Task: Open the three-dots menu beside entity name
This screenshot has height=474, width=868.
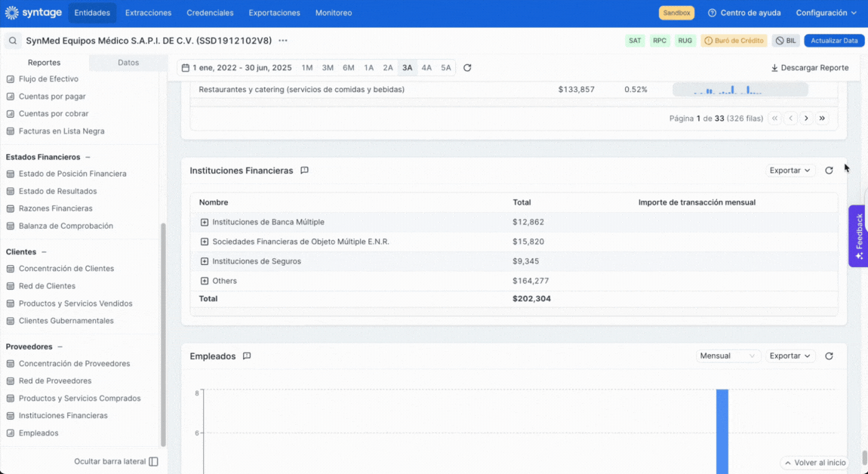Action: click(283, 41)
